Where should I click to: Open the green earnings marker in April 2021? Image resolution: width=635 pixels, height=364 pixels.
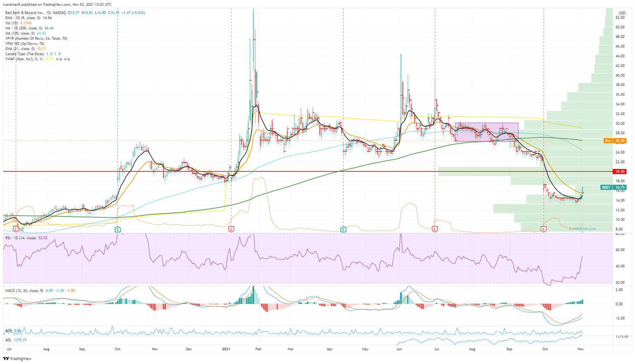point(343,229)
